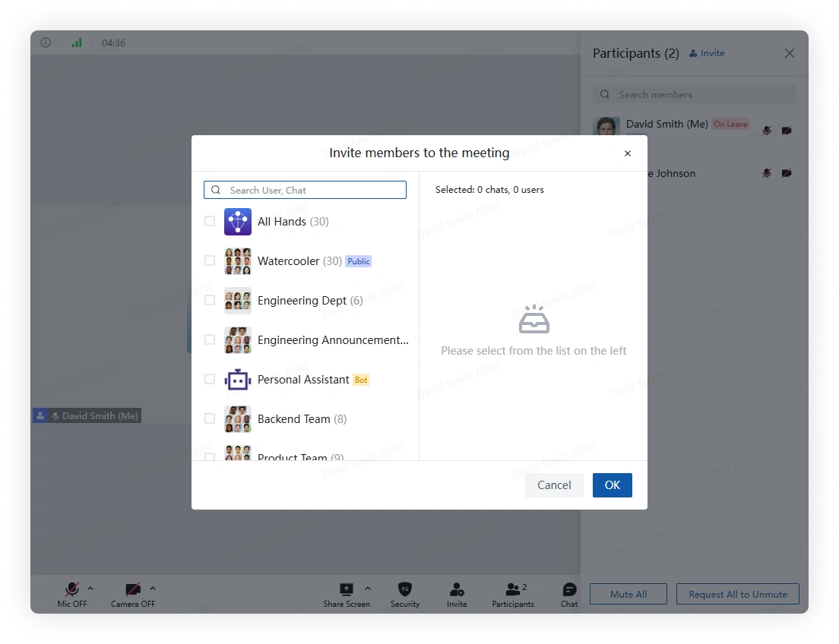Close the Participants panel
839x644 pixels.
[x=790, y=53]
